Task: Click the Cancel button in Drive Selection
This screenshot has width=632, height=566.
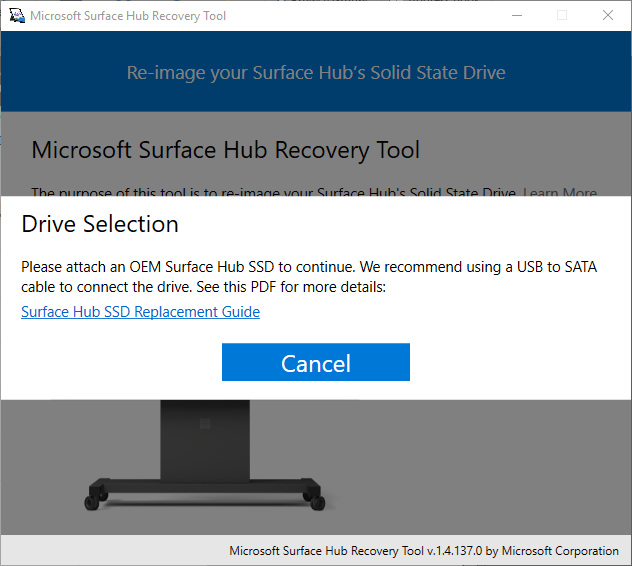Action: pos(316,362)
